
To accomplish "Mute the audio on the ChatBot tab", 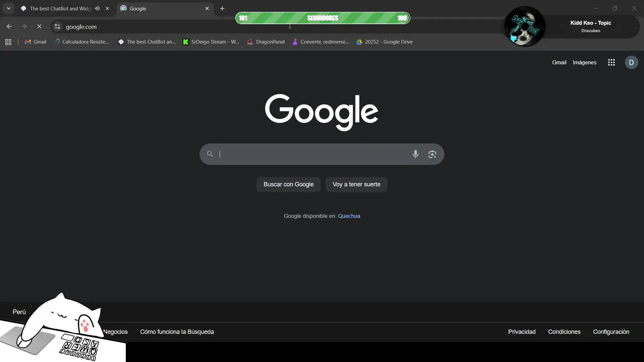I will coord(97,9).
